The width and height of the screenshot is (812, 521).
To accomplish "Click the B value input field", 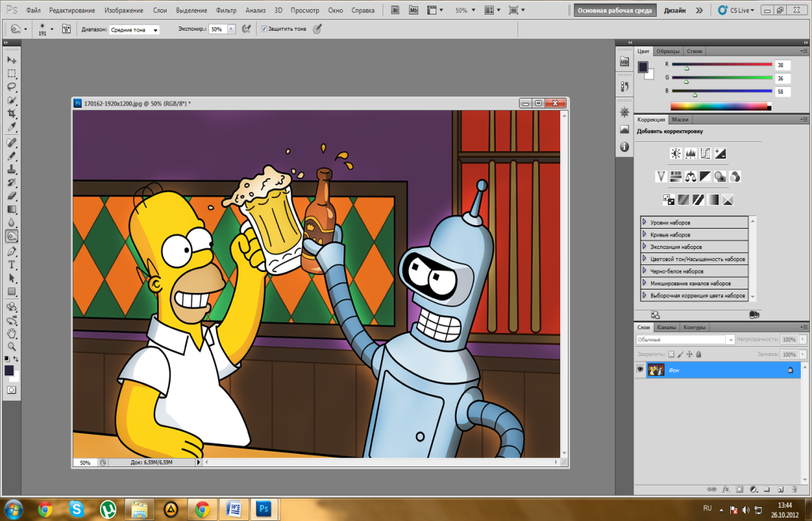I will (x=783, y=92).
